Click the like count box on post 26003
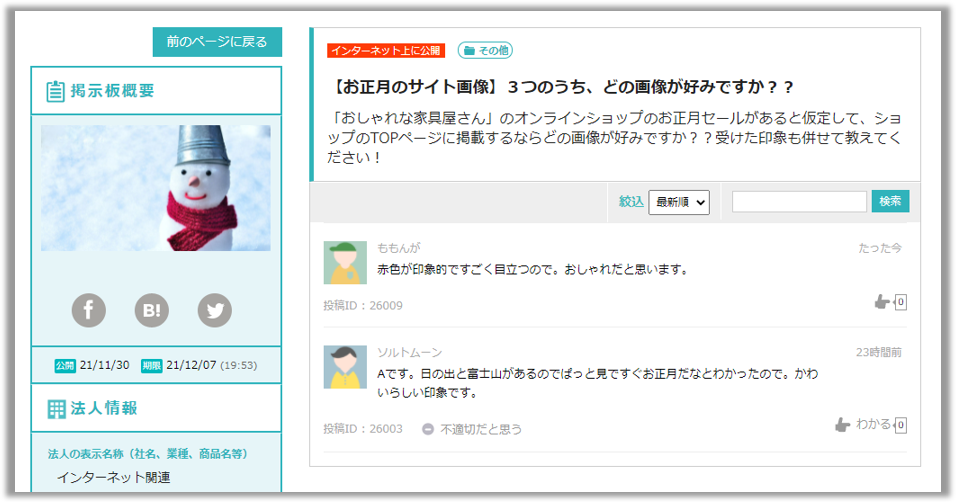 900,425
